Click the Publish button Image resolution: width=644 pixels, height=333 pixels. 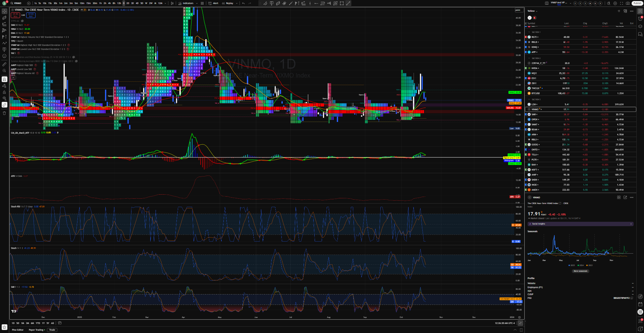[x=637, y=3]
